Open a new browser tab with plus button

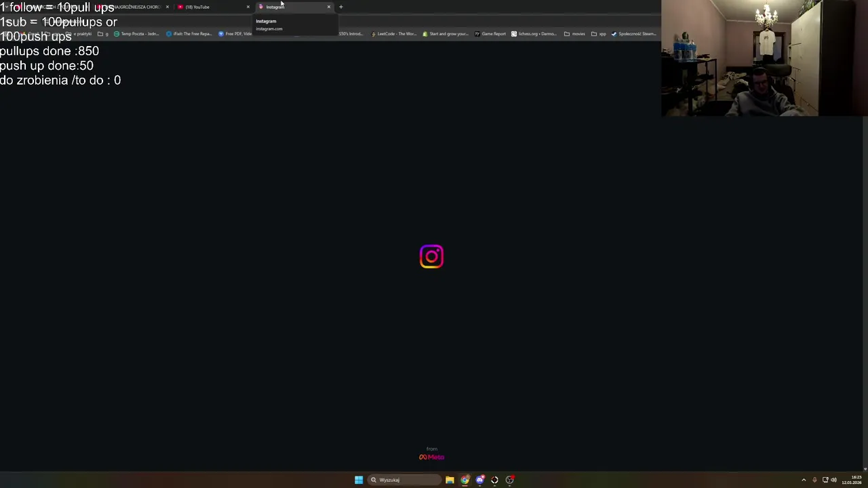(x=341, y=7)
